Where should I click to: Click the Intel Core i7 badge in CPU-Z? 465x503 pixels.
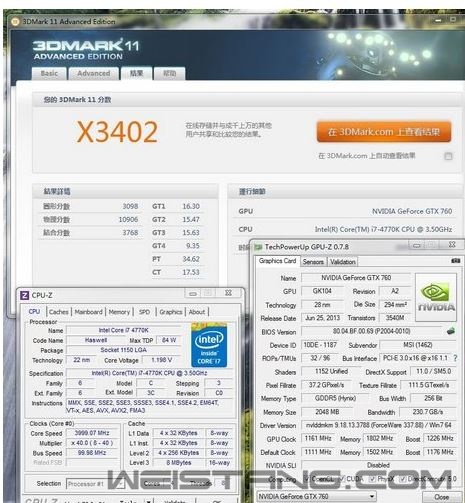[x=209, y=345]
